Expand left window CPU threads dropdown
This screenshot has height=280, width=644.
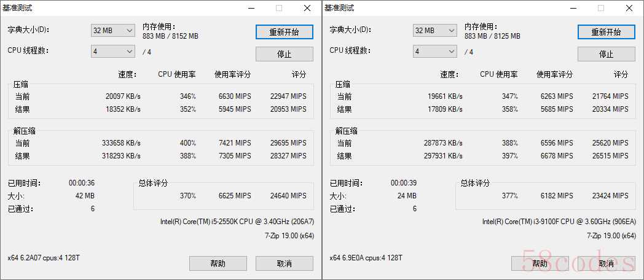click(113, 52)
